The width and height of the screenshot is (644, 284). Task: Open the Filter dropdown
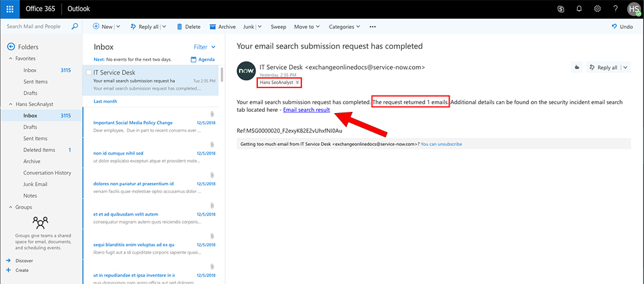tap(204, 47)
